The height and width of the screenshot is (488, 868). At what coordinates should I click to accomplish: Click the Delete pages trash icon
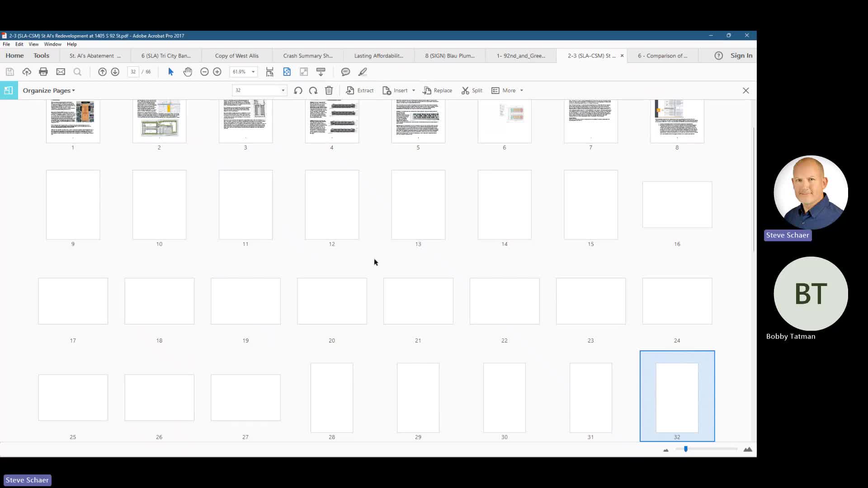329,90
